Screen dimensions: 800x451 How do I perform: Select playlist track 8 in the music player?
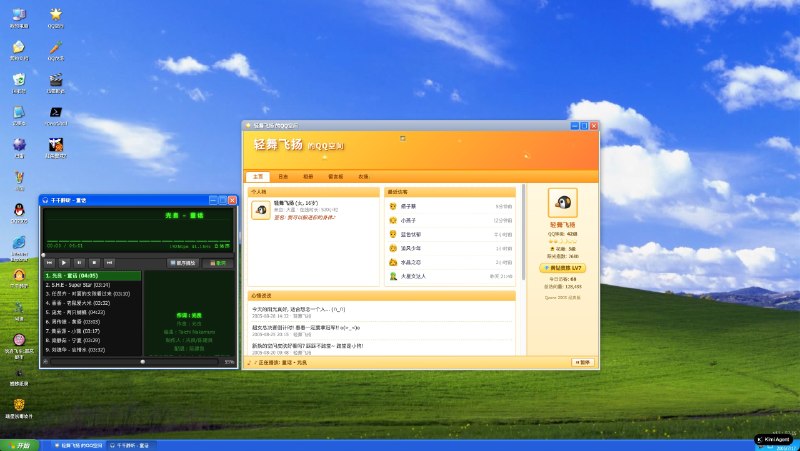point(92,340)
